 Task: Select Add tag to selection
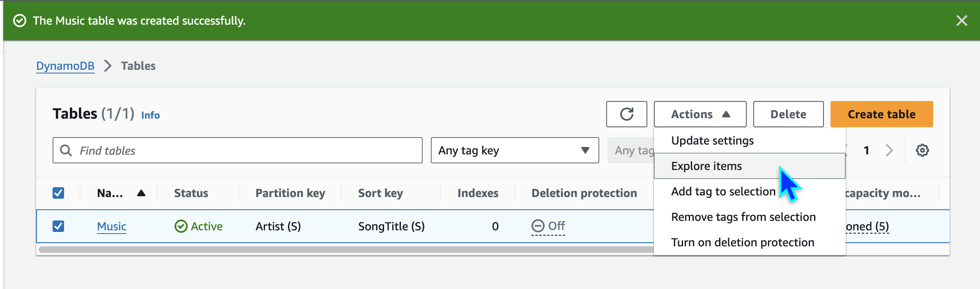(x=750, y=191)
